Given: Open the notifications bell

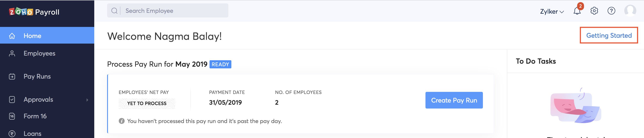Looking at the screenshot, I should [577, 11].
